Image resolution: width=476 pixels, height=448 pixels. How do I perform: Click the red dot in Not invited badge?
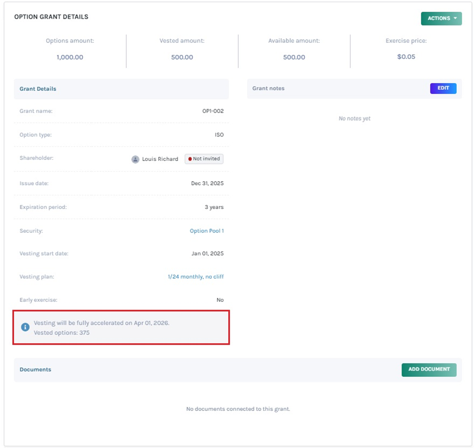click(x=190, y=159)
